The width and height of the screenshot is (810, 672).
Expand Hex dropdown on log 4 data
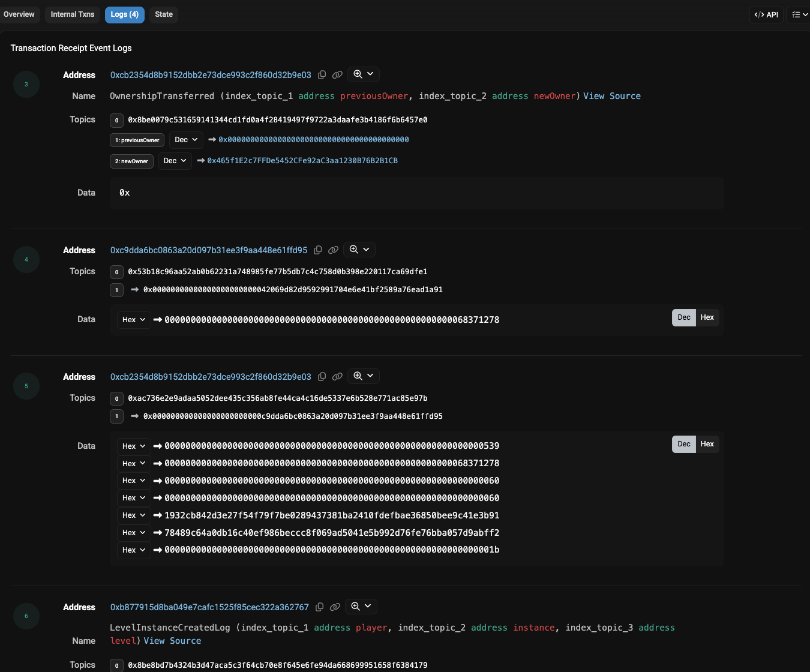pos(134,320)
